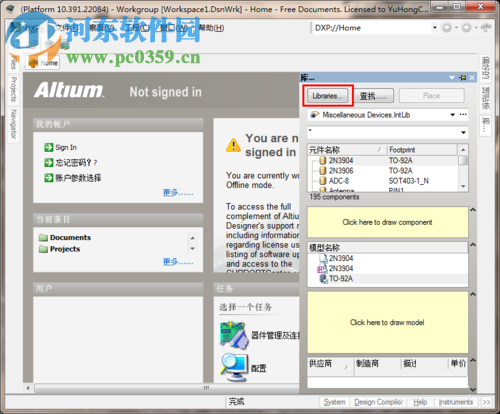Sort by Footprint column header

[x=422, y=150]
